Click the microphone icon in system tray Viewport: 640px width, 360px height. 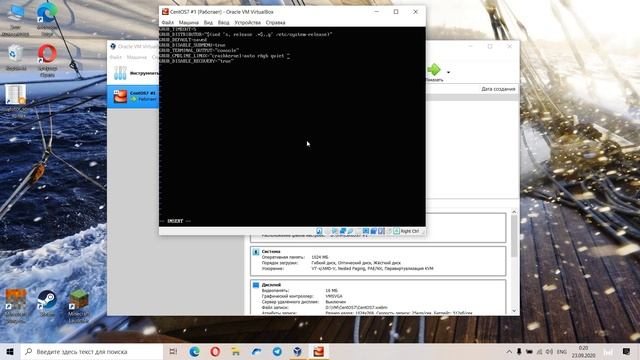coord(519,351)
